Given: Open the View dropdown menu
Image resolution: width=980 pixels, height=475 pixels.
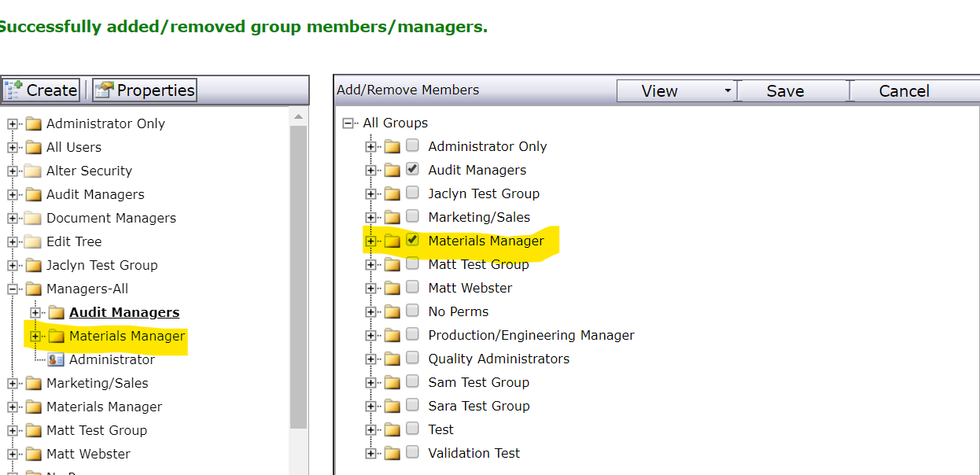Looking at the screenshot, I should point(676,91).
